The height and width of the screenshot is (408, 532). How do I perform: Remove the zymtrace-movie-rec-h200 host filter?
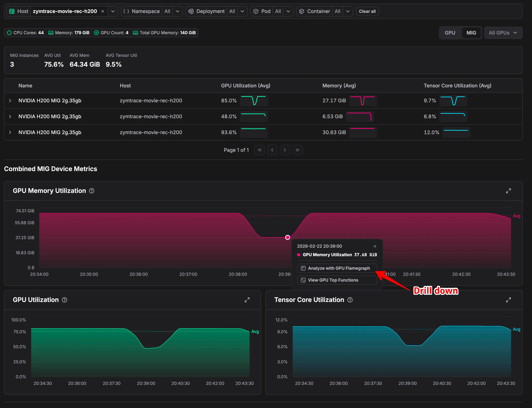pyautogui.click(x=103, y=11)
